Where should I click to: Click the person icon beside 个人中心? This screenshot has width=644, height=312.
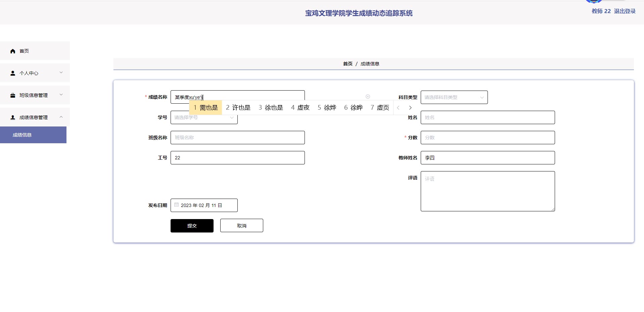(x=13, y=73)
